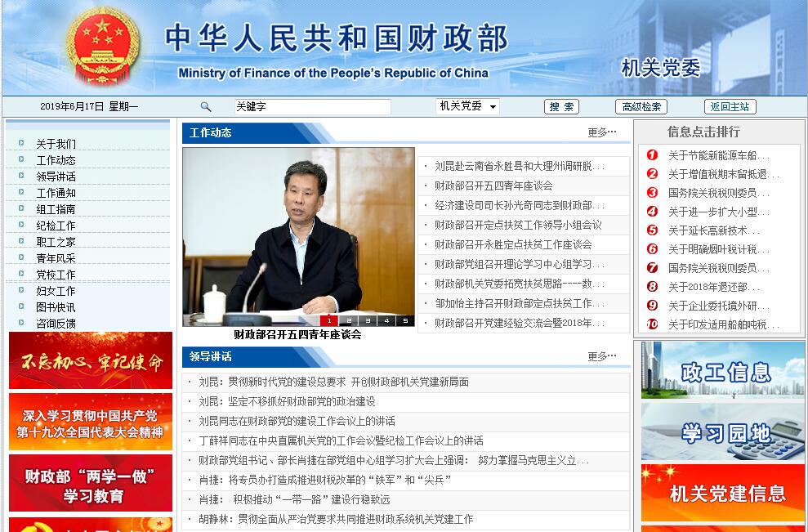Viewport: 808px width, 532px height.
Task: Click the red number 1 ranking badge
Action: tap(652, 155)
